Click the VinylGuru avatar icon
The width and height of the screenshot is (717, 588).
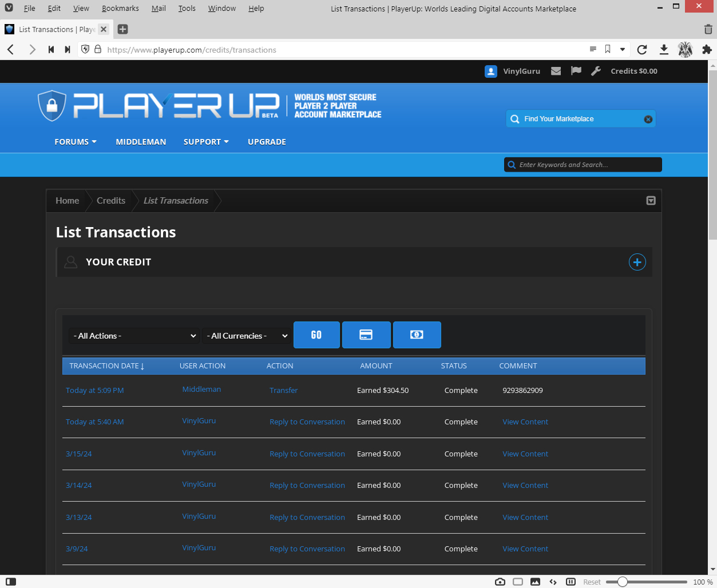click(x=491, y=71)
